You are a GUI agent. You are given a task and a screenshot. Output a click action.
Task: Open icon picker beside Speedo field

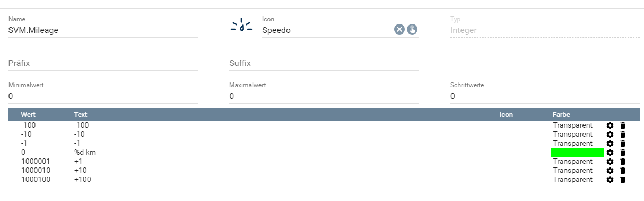click(x=412, y=29)
